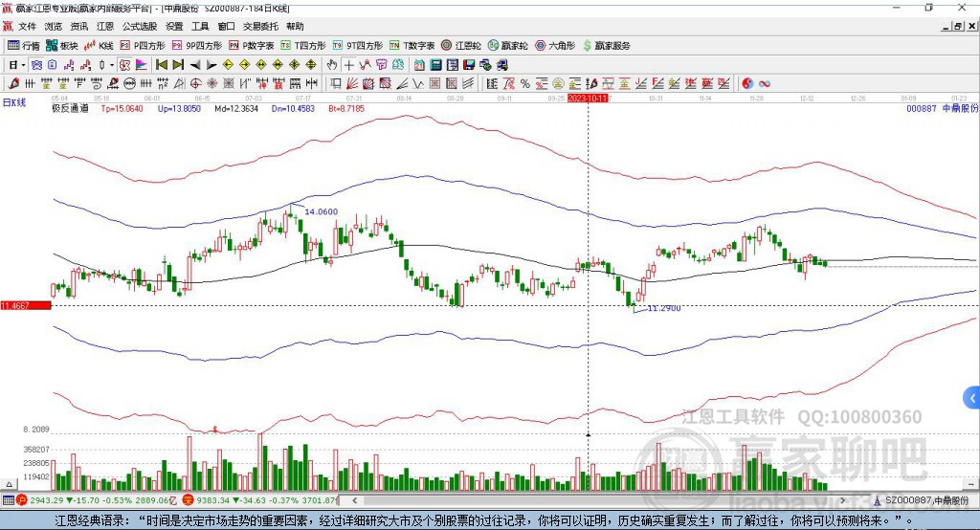
Task: Click the colorful flag chart icon
Action: click(x=142, y=65)
